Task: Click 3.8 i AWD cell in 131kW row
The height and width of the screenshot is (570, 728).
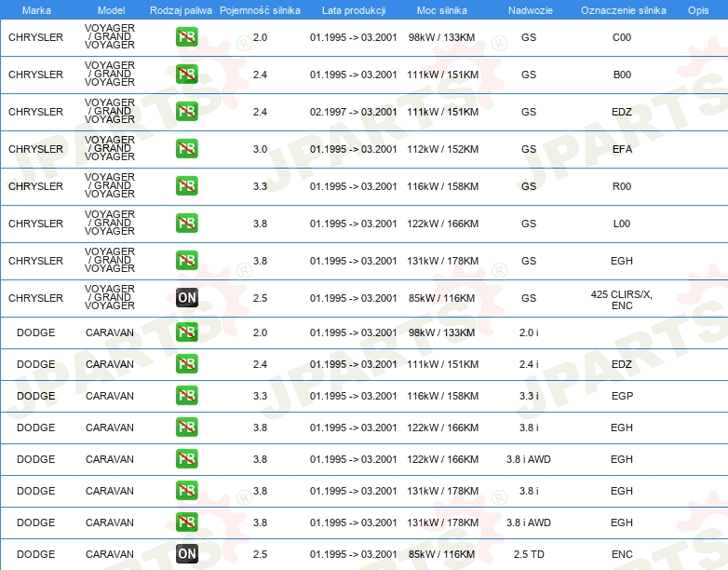Action: coord(529,522)
